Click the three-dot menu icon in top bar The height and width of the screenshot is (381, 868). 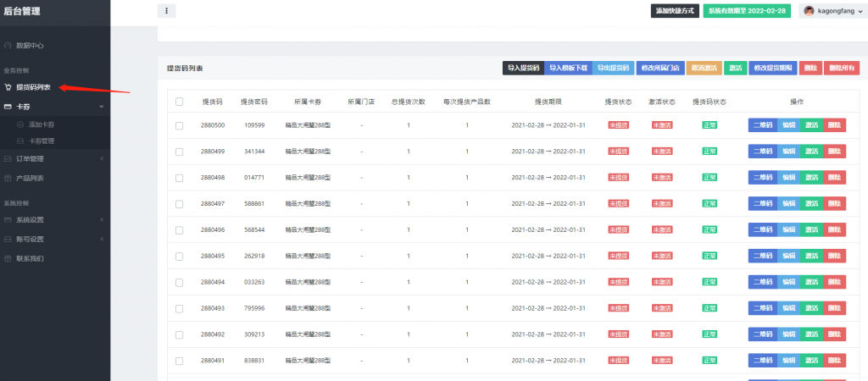pos(167,11)
